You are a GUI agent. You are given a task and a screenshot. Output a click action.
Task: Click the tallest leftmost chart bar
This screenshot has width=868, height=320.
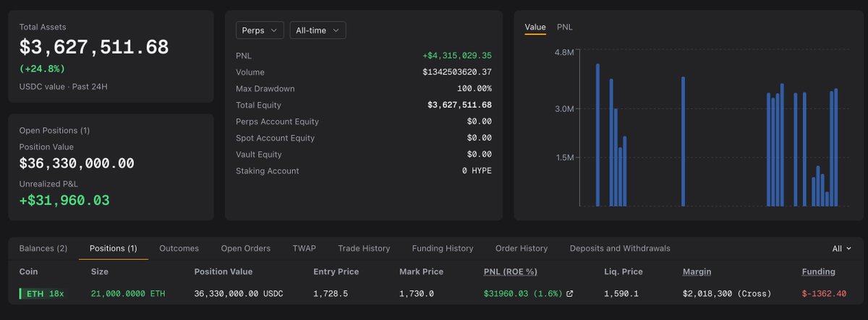597,135
